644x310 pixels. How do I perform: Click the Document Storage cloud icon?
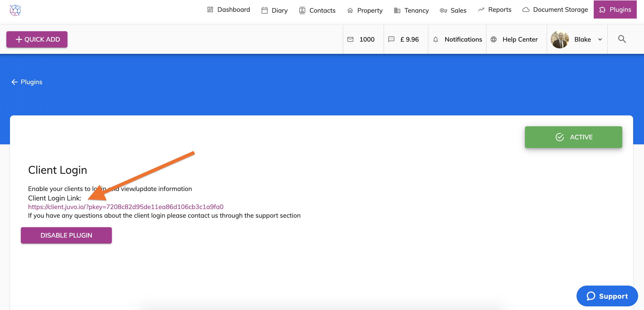point(526,10)
